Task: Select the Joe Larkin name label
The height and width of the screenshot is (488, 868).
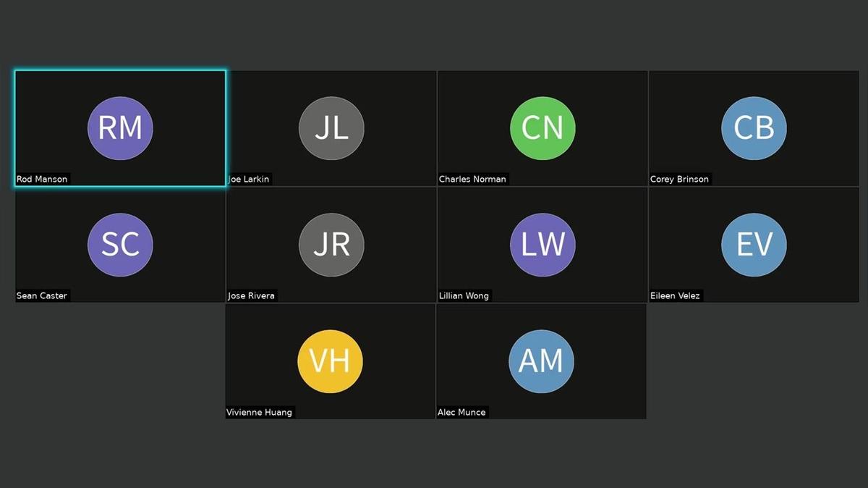Action: [x=250, y=179]
